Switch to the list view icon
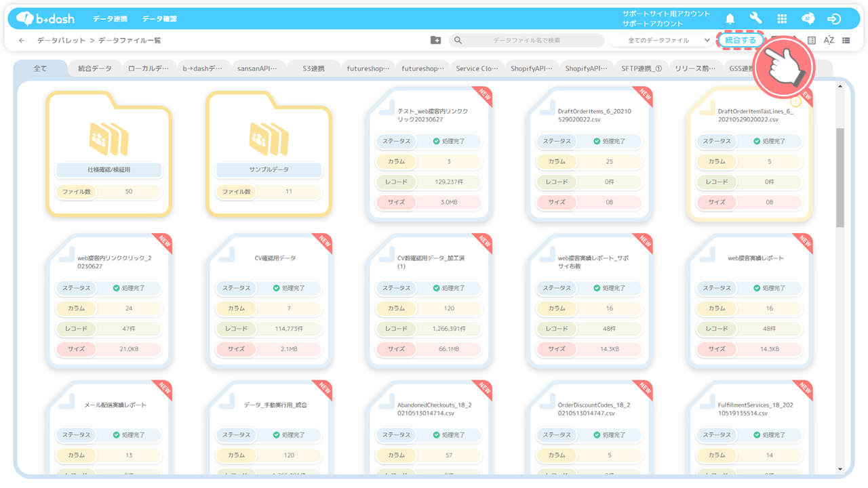The width and height of the screenshot is (868, 488). click(x=846, y=41)
